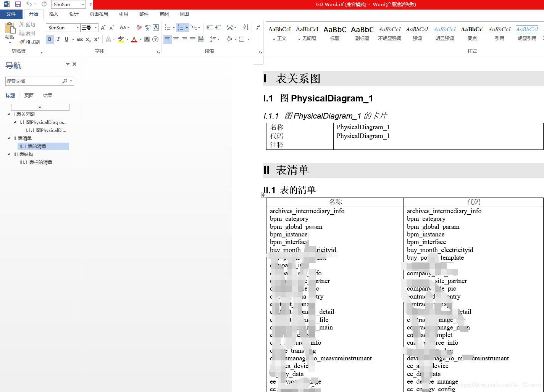
Task: Open the bullets list dropdown arrow
Action: pos(174,27)
